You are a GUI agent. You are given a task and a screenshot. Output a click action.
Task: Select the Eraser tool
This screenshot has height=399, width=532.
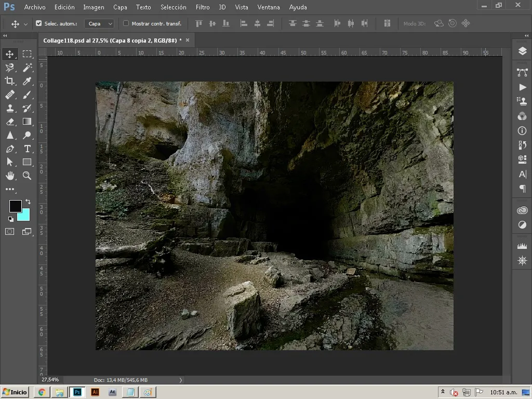[9, 122]
